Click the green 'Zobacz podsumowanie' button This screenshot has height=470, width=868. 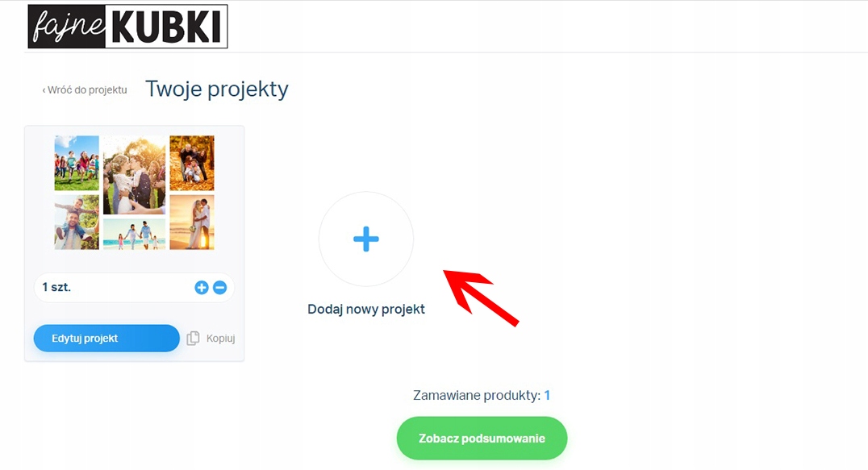[x=482, y=439]
